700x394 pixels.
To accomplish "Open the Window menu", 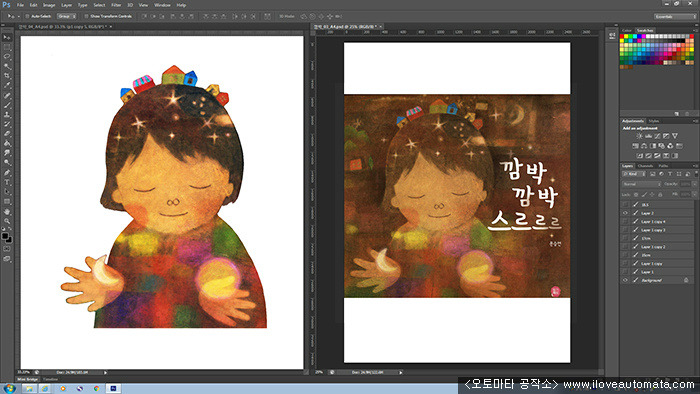I will click(x=162, y=5).
